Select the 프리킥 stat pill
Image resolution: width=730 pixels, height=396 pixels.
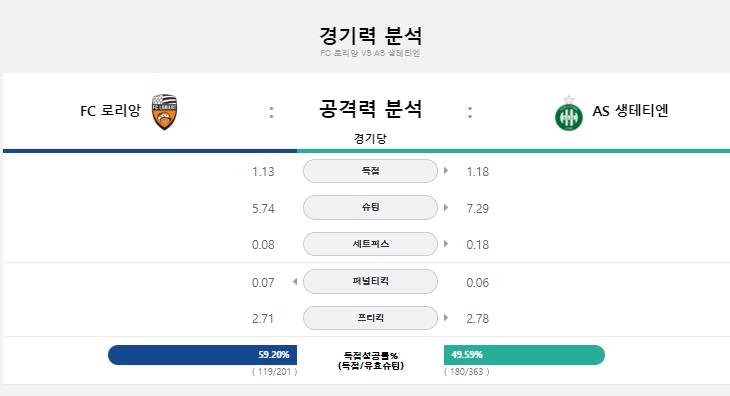click(x=370, y=318)
